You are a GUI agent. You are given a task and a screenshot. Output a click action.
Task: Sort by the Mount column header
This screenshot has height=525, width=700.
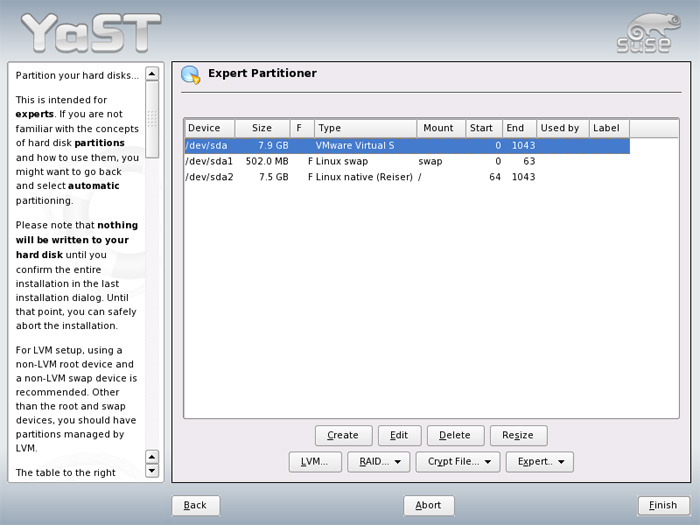(441, 128)
